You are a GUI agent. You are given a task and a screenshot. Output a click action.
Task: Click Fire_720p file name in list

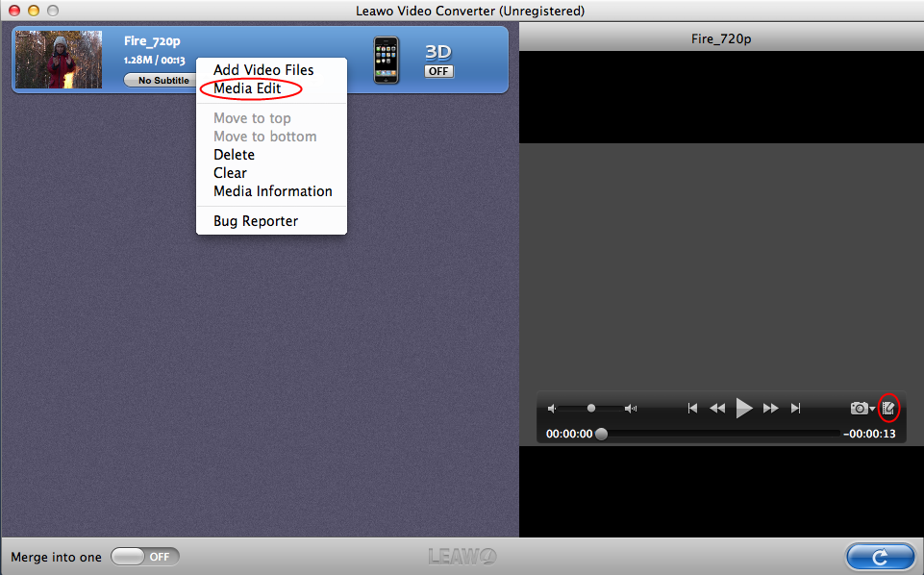(152, 41)
